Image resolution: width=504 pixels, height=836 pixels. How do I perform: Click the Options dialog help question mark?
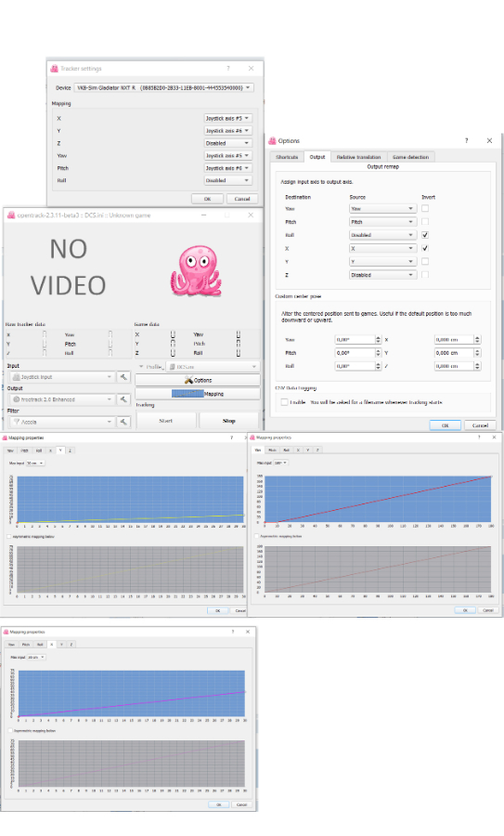pyautogui.click(x=466, y=141)
